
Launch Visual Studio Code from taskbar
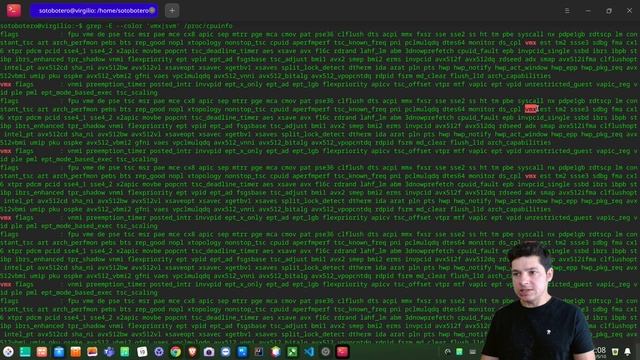[x=309, y=352]
